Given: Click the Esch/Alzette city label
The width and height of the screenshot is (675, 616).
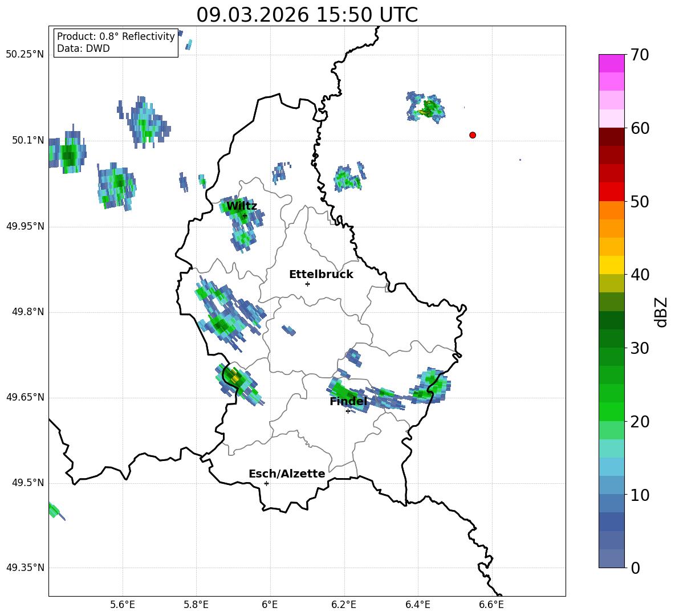Looking at the screenshot, I should [287, 474].
